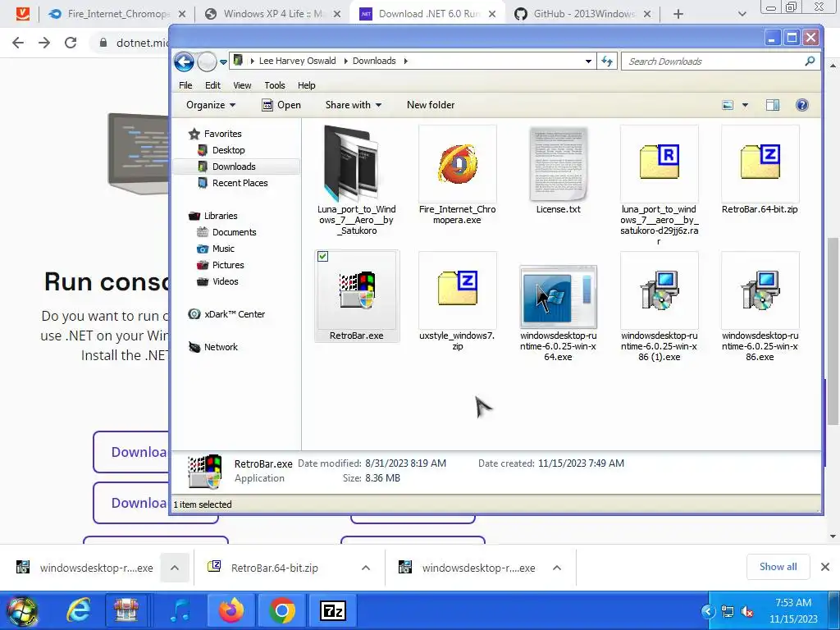Open the File menu in Explorer
The width and height of the screenshot is (840, 630).
pyautogui.click(x=185, y=85)
